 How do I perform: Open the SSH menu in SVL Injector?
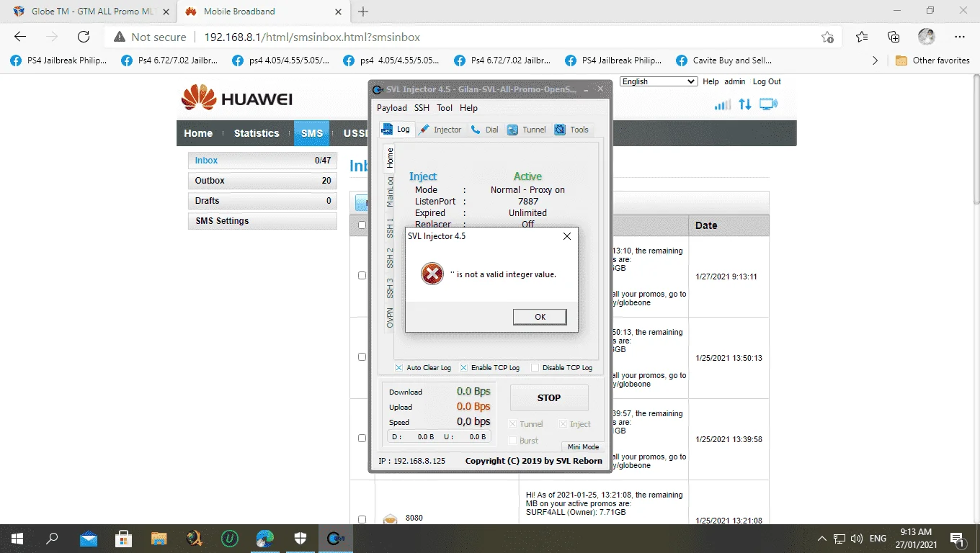point(422,108)
